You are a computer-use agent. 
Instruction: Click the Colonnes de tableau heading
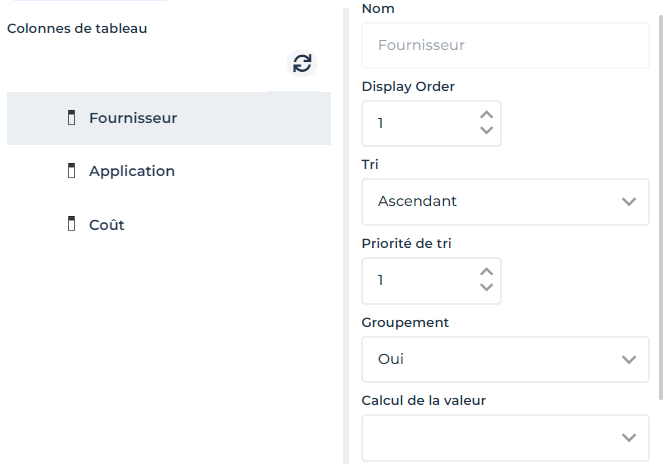click(77, 29)
